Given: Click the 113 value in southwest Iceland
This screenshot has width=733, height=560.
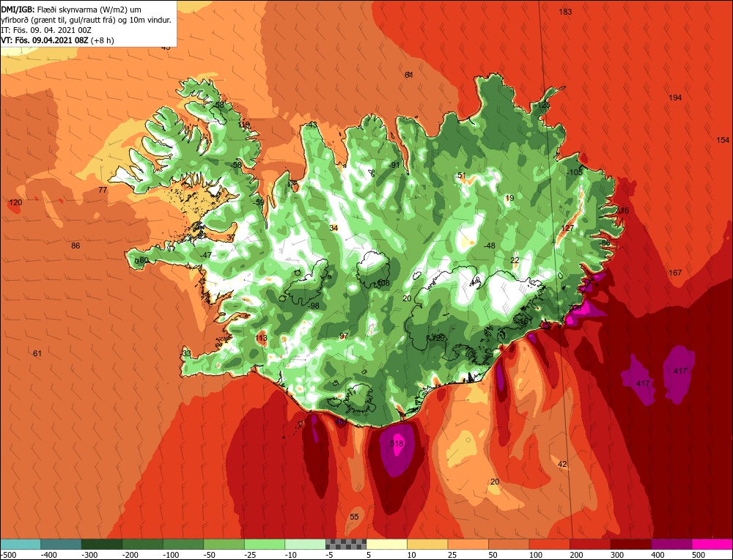Looking at the screenshot, I should pos(262,338).
